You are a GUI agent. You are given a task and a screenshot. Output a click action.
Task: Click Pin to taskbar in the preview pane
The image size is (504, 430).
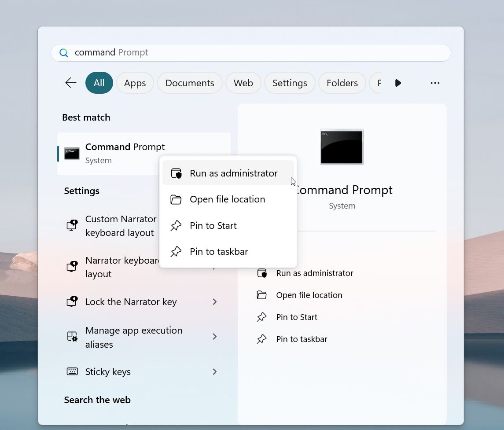tap(302, 339)
